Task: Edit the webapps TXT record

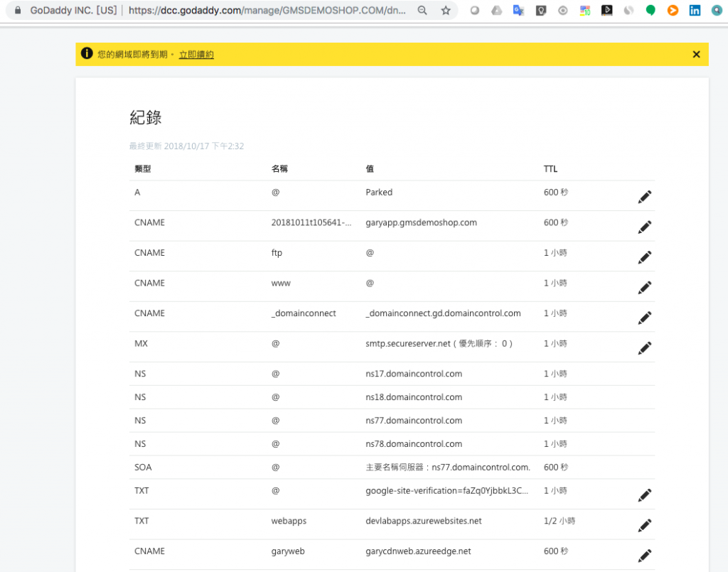Action: [644, 525]
